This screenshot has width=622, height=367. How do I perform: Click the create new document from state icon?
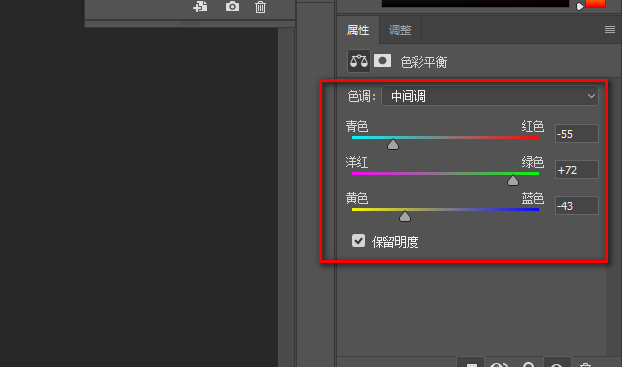[x=200, y=6]
